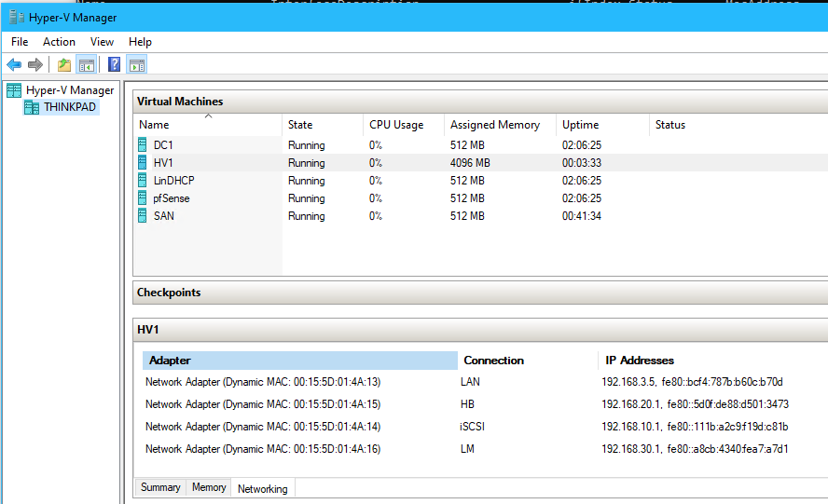Click the 192.168.30.1 IP address entry
Image resolution: width=828 pixels, height=504 pixels.
tap(695, 449)
